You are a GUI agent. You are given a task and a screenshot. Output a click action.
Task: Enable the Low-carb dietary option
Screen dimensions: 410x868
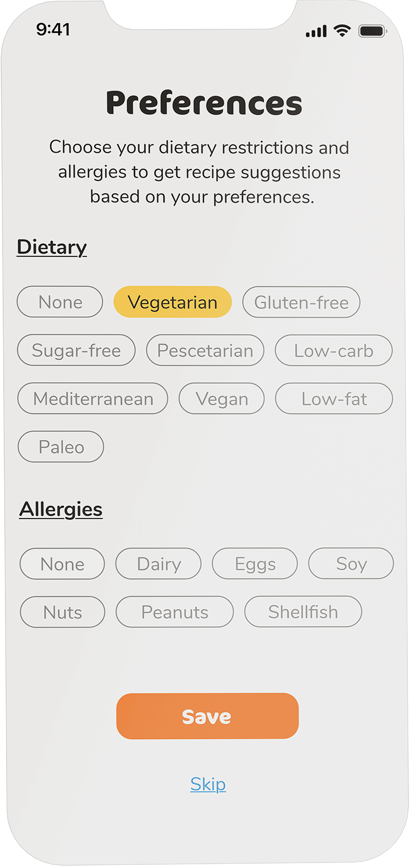click(334, 350)
